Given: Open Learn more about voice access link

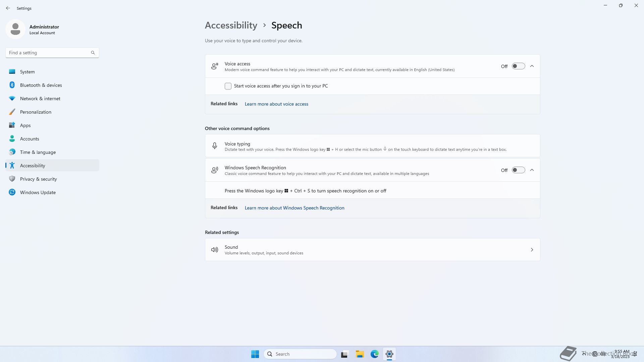Looking at the screenshot, I should point(276,104).
